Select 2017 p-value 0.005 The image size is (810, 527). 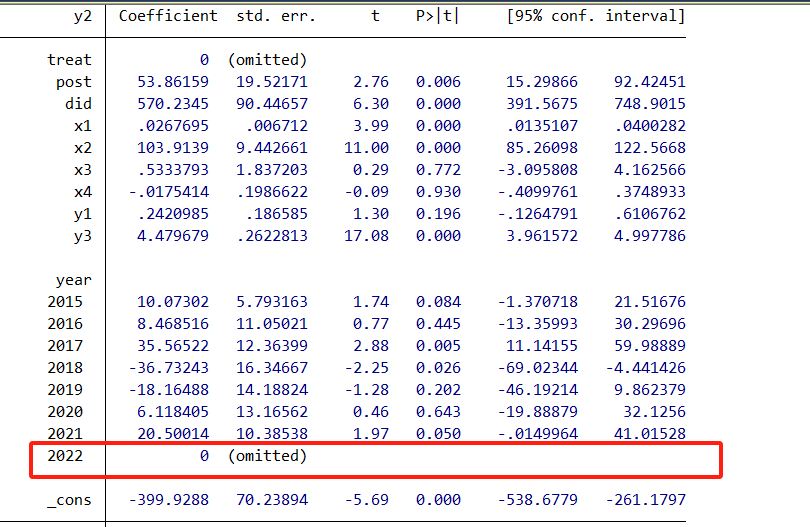438,346
